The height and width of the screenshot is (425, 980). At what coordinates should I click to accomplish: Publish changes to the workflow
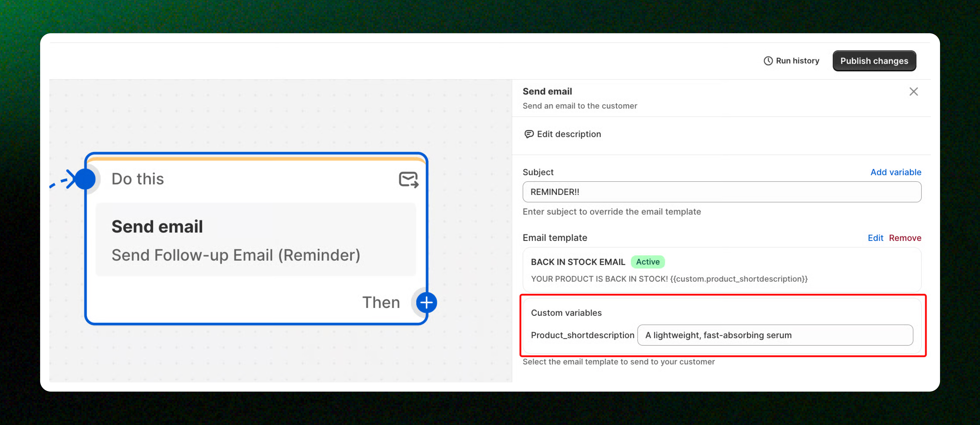pos(874,61)
